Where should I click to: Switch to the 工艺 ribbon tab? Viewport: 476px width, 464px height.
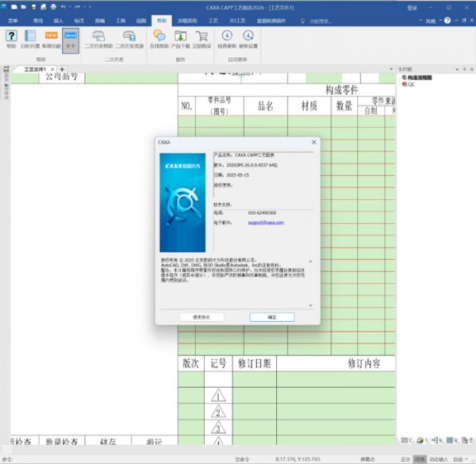[213, 21]
